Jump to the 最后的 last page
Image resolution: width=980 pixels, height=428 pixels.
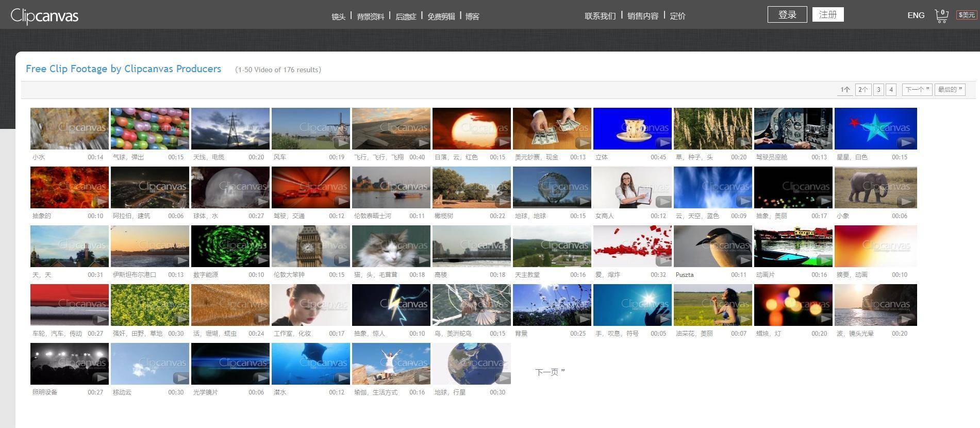[x=949, y=90]
